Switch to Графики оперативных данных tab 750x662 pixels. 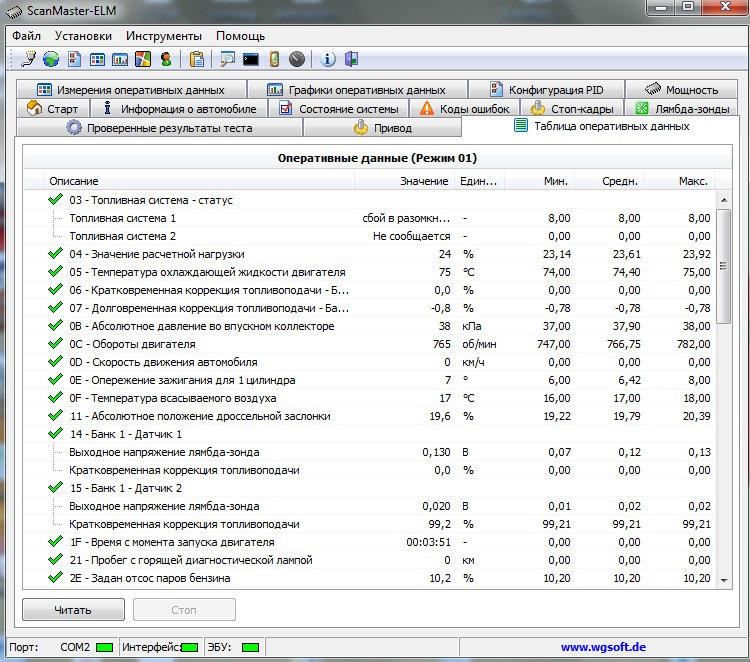tap(357, 89)
